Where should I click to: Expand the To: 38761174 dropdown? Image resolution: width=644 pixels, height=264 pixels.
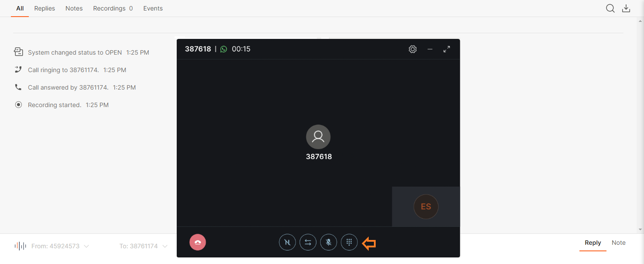(144, 246)
